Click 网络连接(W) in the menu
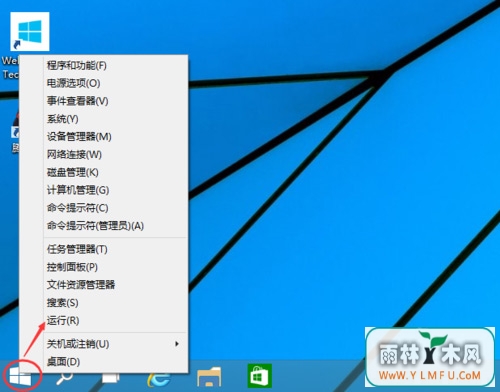The image size is (500, 392). (x=104, y=155)
